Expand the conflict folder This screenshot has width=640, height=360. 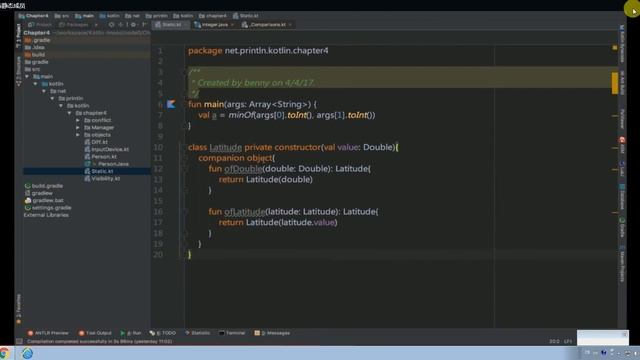[78, 120]
